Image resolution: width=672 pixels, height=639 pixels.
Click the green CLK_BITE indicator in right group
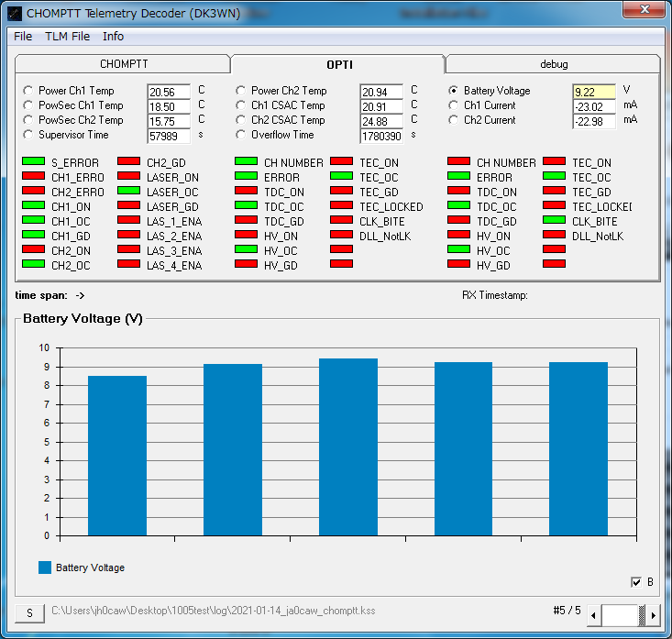point(554,220)
